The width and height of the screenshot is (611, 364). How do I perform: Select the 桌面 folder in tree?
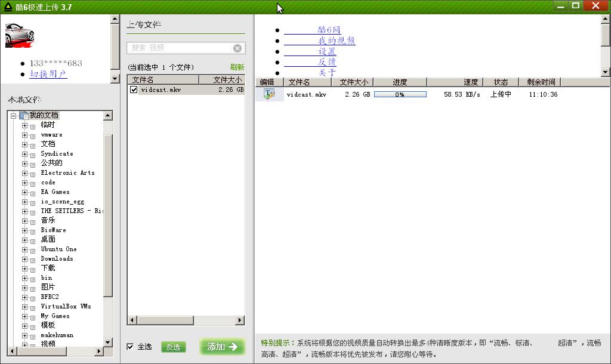point(48,239)
